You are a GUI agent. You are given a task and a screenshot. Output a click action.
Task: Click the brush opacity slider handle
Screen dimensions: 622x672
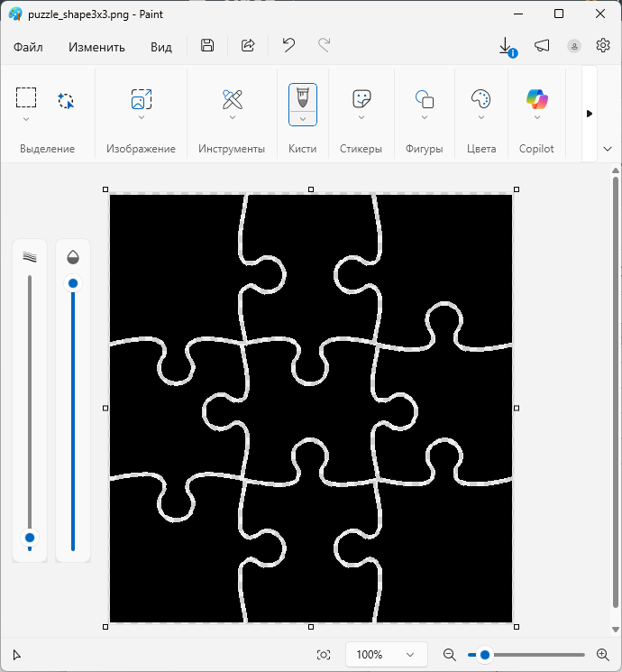[73, 283]
